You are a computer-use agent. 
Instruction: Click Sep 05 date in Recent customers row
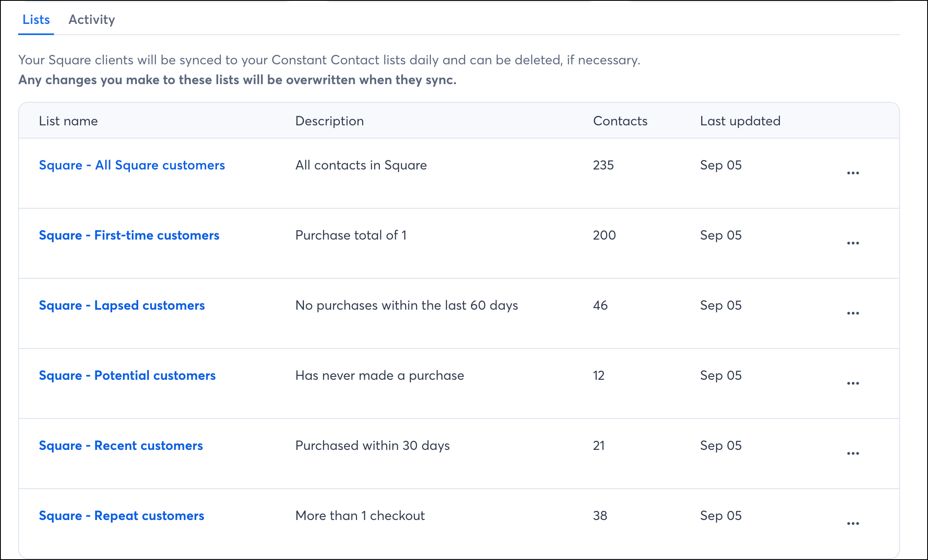721,445
